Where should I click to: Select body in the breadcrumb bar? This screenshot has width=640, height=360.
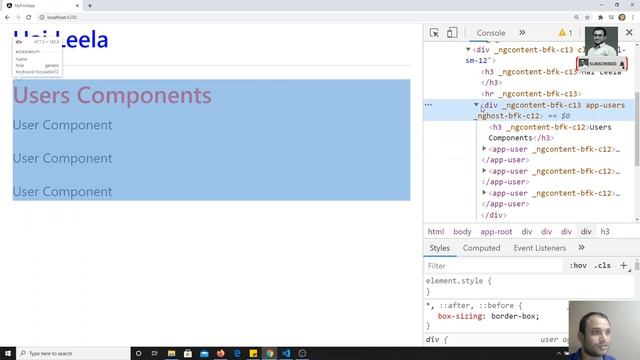(x=462, y=231)
